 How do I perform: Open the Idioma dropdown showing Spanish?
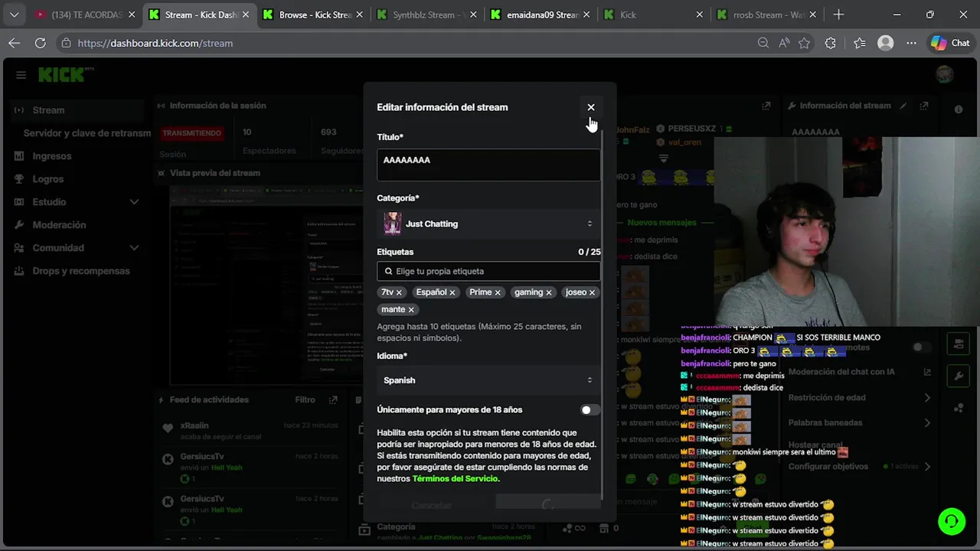(488, 380)
